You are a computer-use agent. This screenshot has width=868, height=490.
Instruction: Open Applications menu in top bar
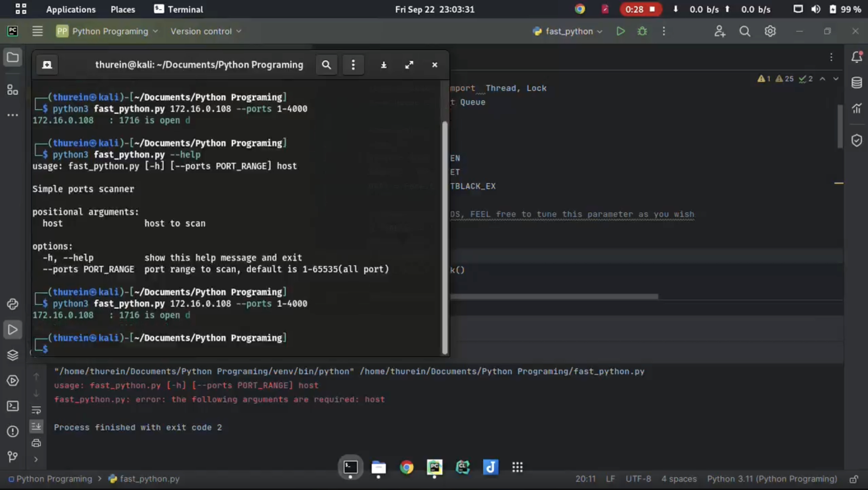(x=71, y=9)
